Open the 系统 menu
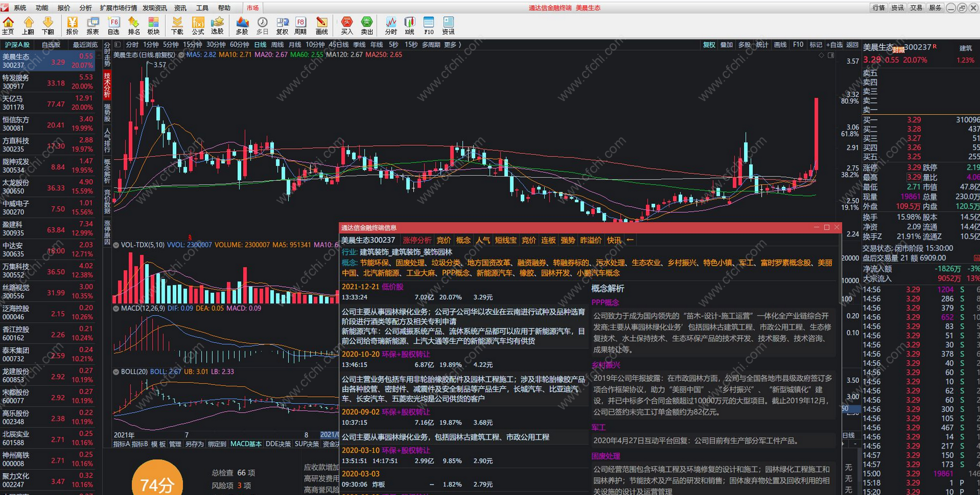The height and width of the screenshot is (495, 980). (x=20, y=8)
